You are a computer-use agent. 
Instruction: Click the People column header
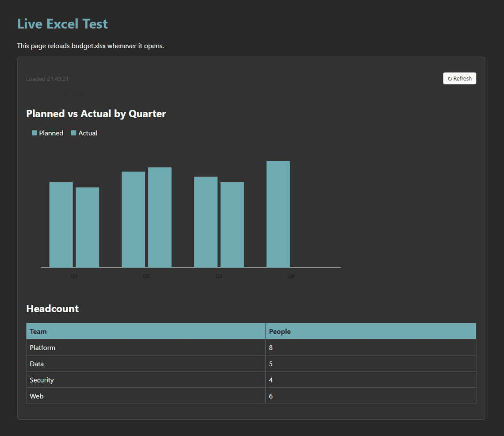tap(370, 331)
